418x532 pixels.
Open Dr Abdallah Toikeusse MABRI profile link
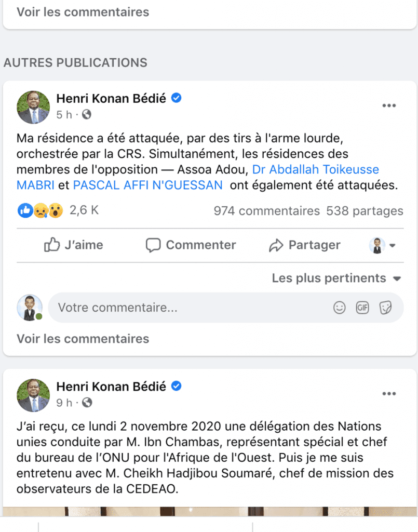coord(315,169)
